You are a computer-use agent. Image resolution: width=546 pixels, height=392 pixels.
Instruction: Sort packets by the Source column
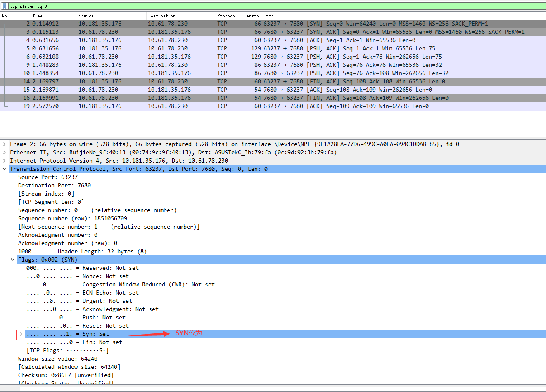click(x=103, y=16)
